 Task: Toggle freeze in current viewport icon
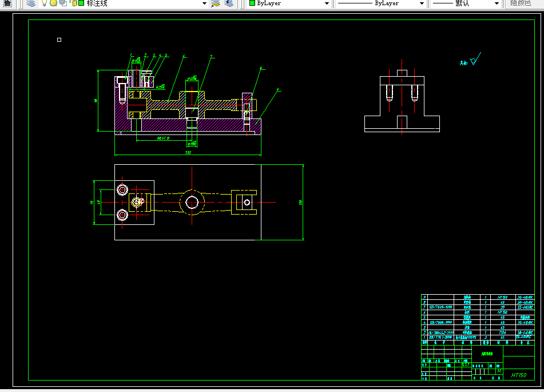click(x=63, y=3)
